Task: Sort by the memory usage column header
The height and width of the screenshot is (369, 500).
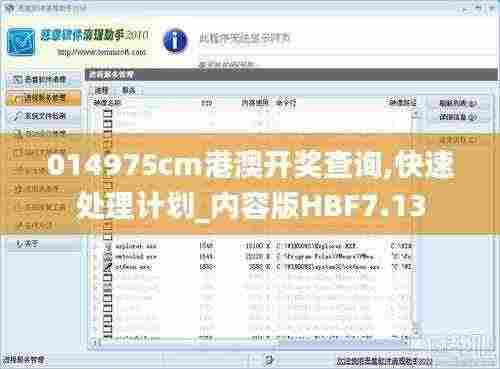Action: [x=255, y=103]
